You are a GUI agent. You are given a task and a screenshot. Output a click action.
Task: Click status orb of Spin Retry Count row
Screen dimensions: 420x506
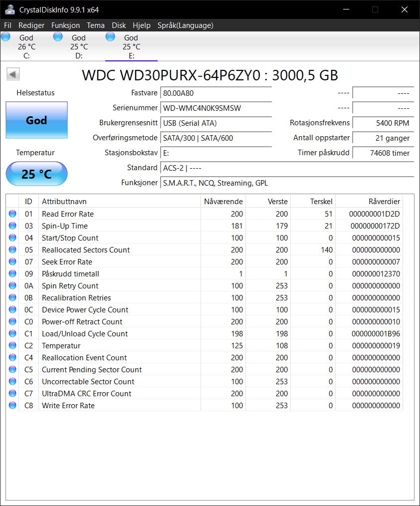pos(12,285)
